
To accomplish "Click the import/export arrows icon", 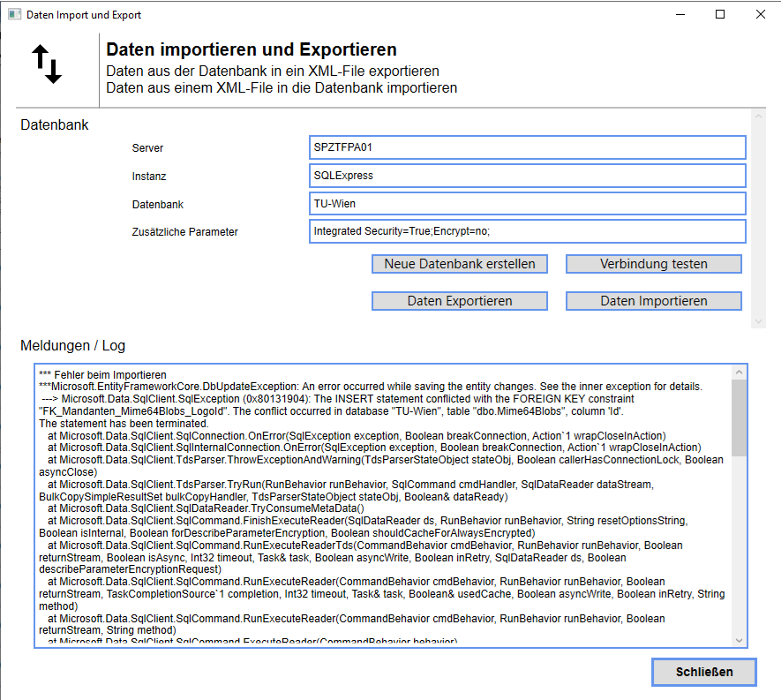I will click(47, 64).
